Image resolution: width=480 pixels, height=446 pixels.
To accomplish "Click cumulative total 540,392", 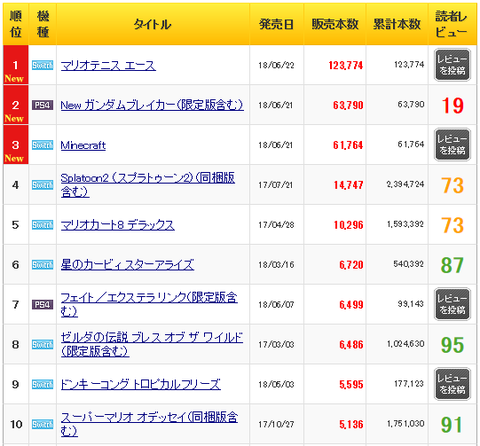I will point(408,264).
